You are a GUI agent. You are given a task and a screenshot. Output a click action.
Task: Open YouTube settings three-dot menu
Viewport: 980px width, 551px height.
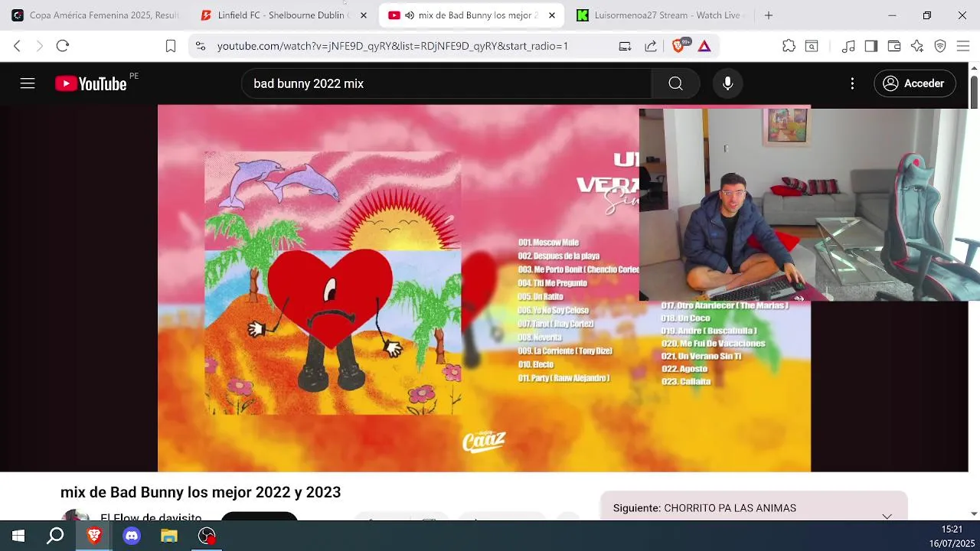852,83
